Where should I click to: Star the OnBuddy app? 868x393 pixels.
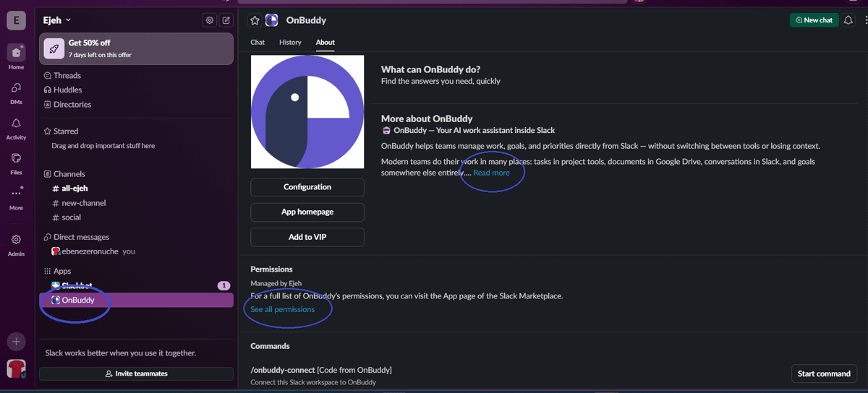pos(255,20)
